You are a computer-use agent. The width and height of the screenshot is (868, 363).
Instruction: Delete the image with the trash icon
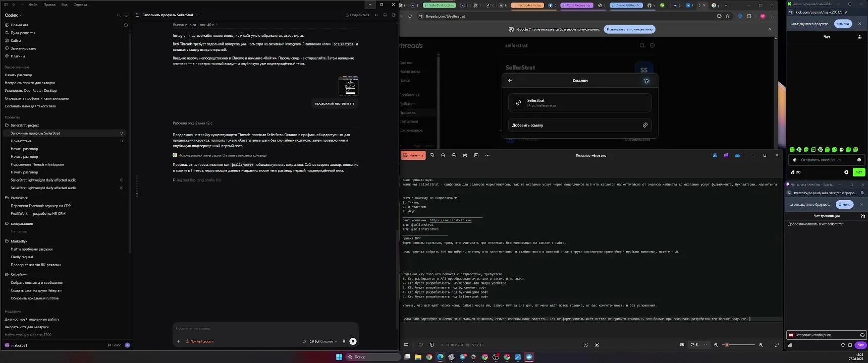click(x=443, y=155)
